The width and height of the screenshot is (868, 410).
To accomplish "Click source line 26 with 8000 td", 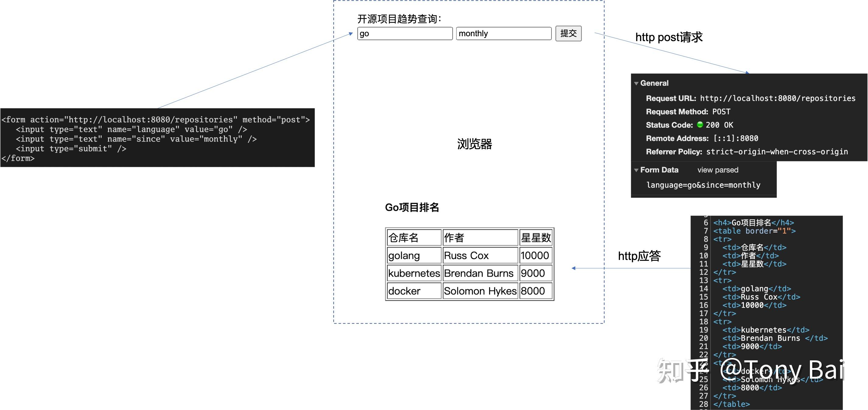I will 752,388.
